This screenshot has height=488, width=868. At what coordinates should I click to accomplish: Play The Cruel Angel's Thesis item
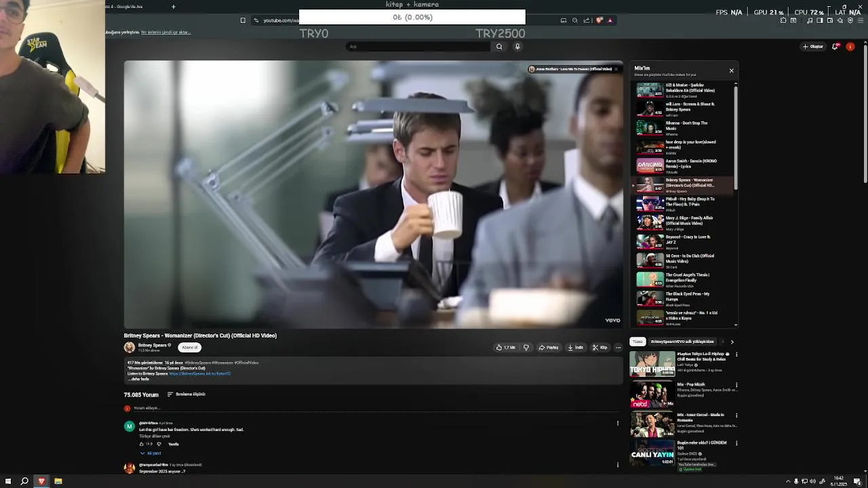pyautogui.click(x=684, y=280)
